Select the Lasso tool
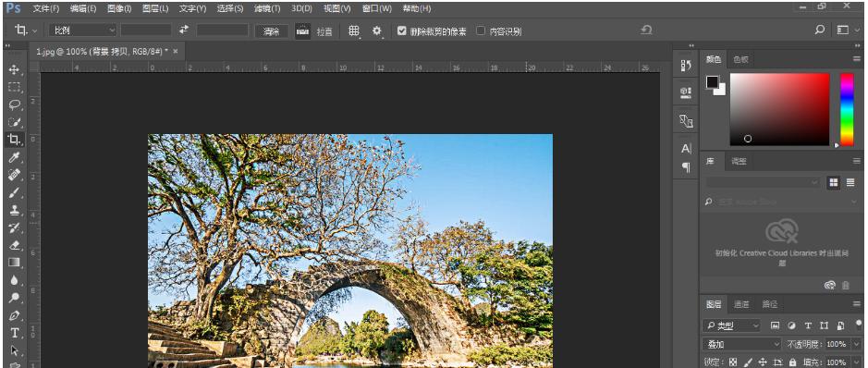 click(x=15, y=104)
